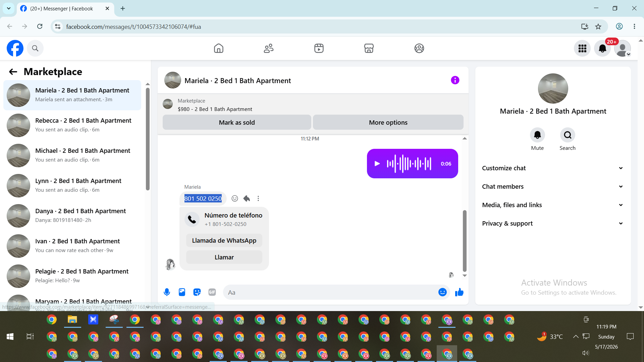644x362 pixels.
Task: Open the GIF picker
Action: pyautogui.click(x=212, y=292)
